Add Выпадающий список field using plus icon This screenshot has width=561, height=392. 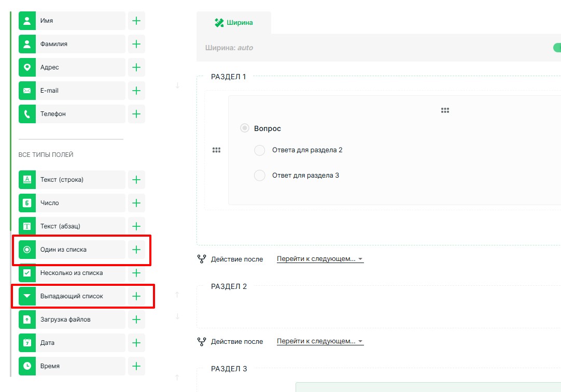click(x=136, y=296)
